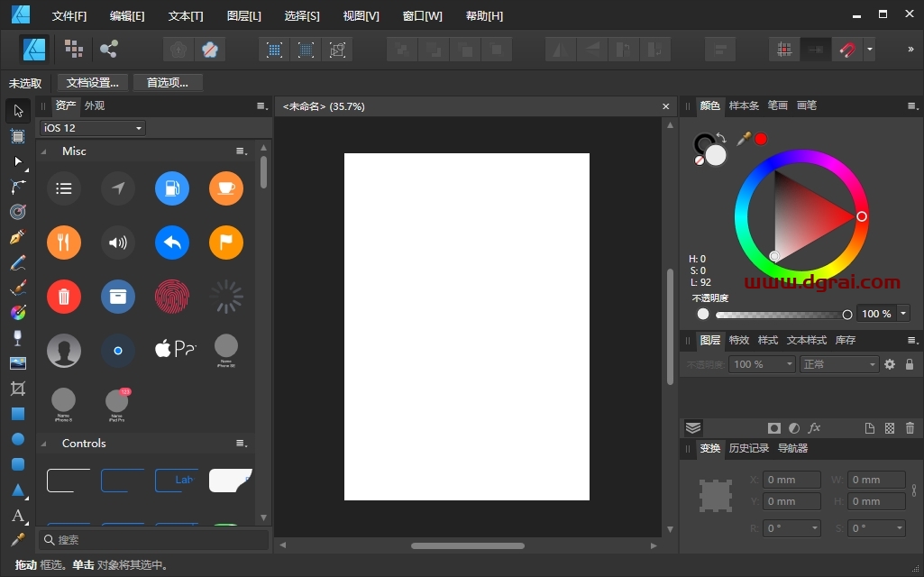The image size is (924, 577).
Task: Delete layer trash icon in Layers panel
Action: 910,428
